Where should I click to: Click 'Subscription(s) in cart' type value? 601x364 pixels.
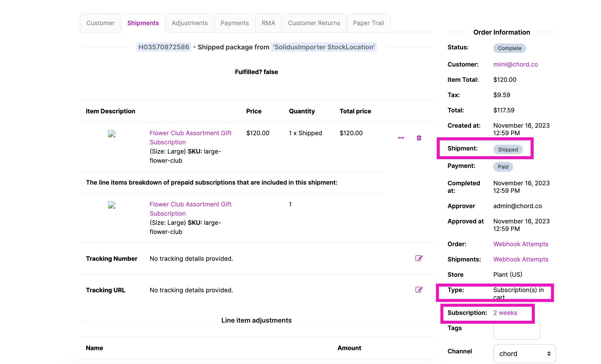coord(518,293)
